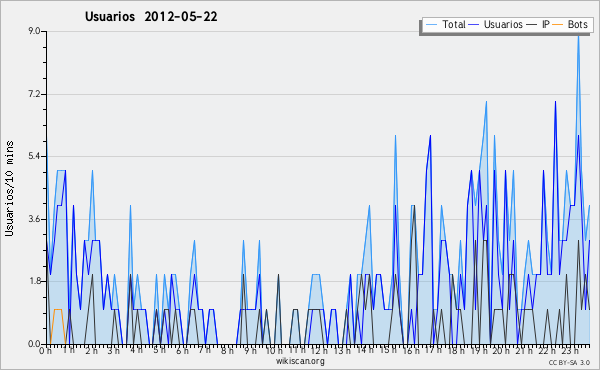This screenshot has width=600, height=370.
Task: Click the '9 h' x-axis label
Action: 250,351
